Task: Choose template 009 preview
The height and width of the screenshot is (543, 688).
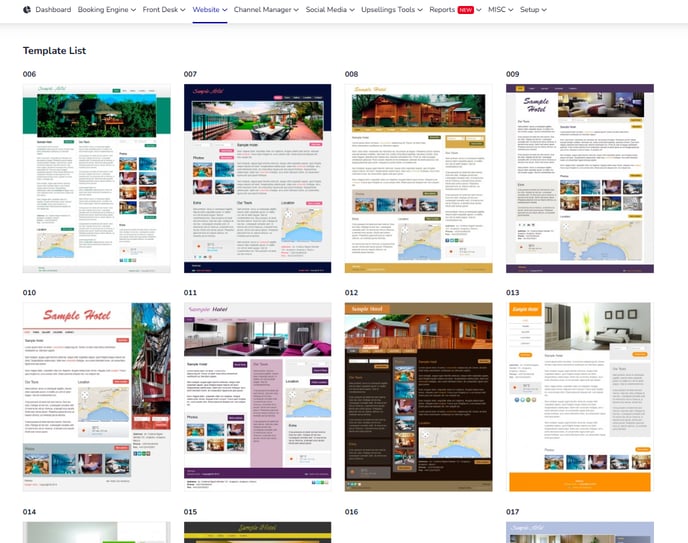Action: click(x=580, y=179)
